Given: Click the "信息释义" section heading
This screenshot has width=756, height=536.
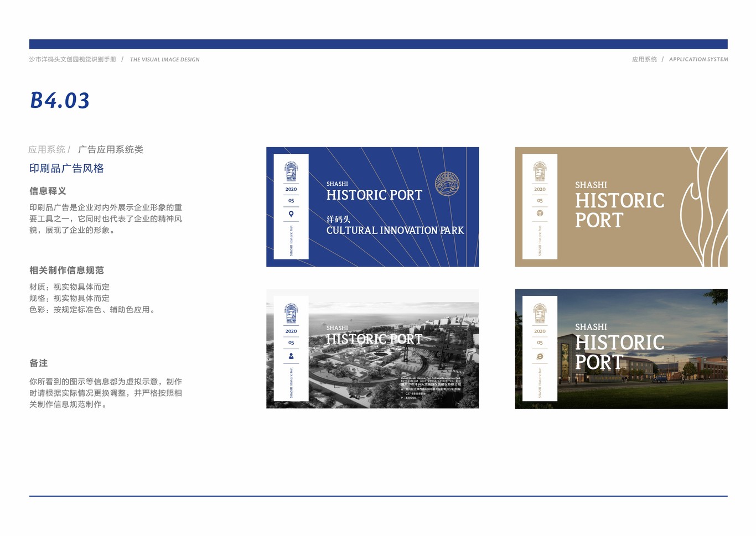Looking at the screenshot, I should [48, 191].
